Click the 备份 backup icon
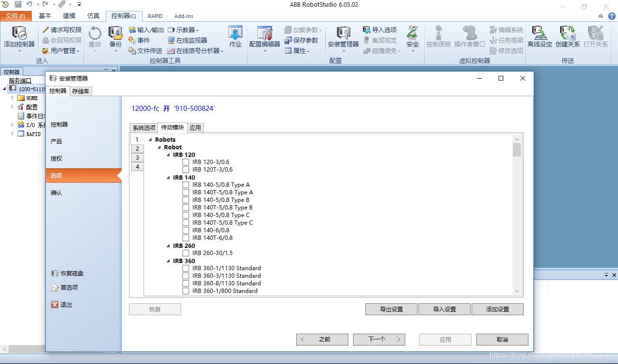The height and width of the screenshot is (364, 618). click(116, 33)
